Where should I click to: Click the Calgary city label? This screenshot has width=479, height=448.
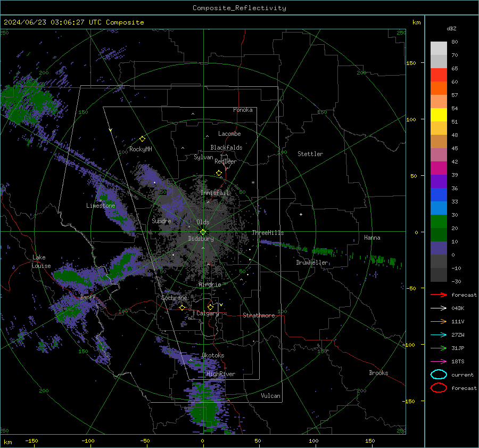point(208,313)
